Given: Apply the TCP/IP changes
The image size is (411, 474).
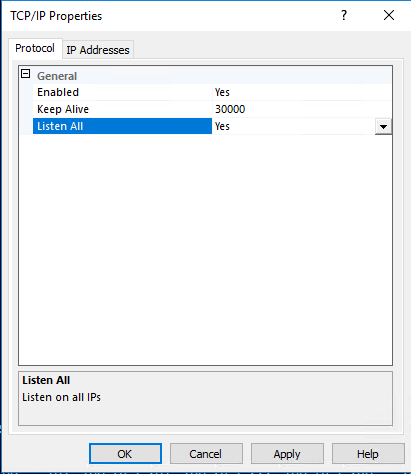Looking at the screenshot, I should click(x=287, y=454).
